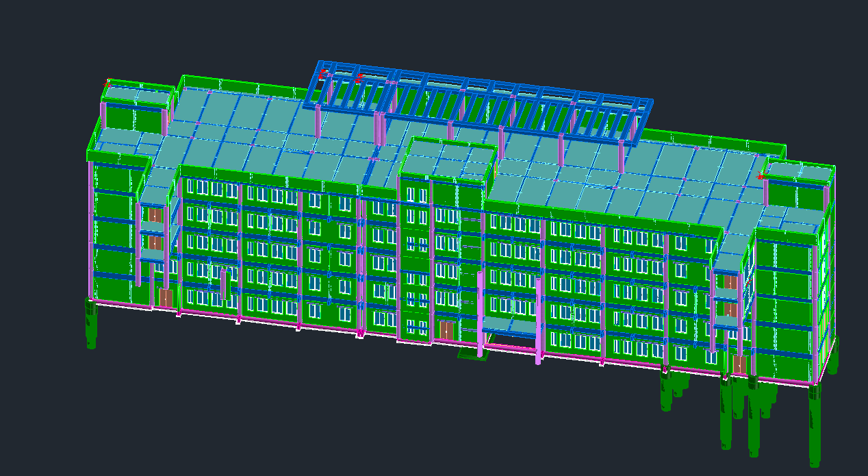Select the green footing below central entrance
The image size is (868, 476).
470,354
